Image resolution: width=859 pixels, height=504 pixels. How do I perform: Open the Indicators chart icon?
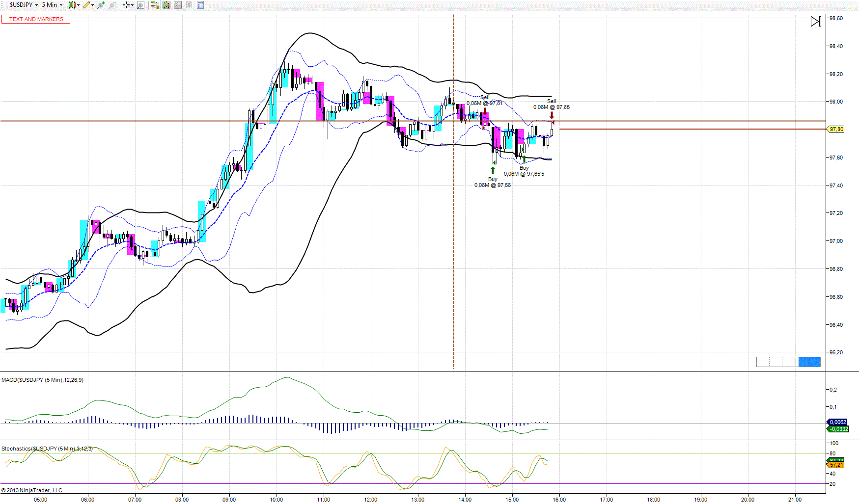[x=178, y=5]
